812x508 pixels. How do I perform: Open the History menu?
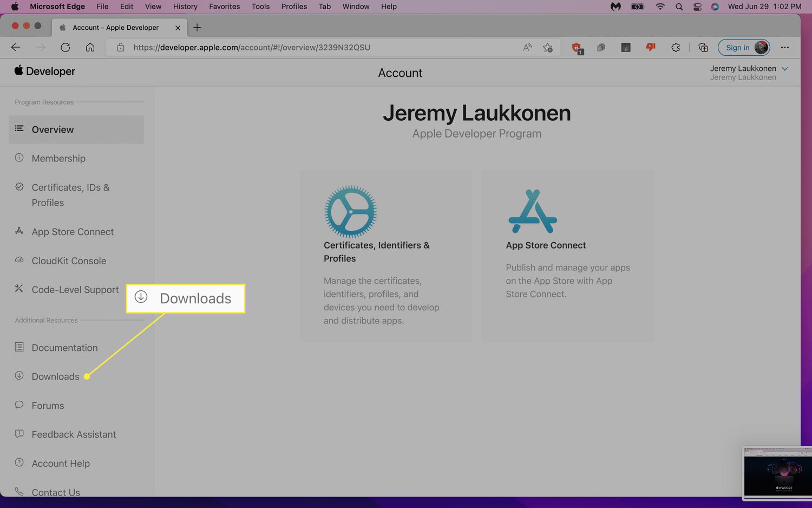point(185,6)
